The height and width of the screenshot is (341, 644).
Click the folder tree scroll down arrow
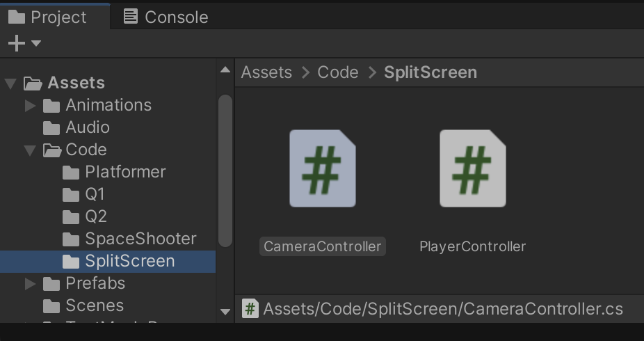tap(225, 312)
